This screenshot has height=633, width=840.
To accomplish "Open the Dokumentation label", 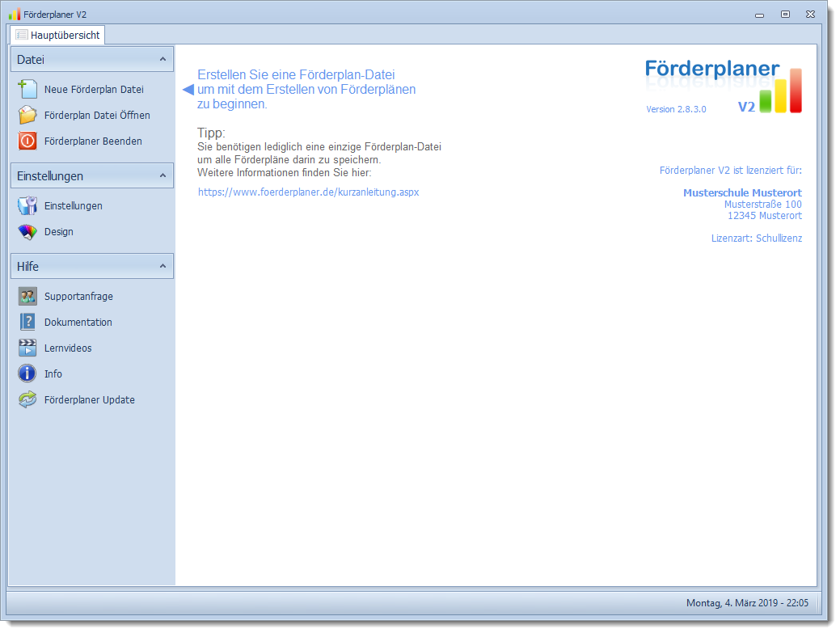I will tap(78, 323).
